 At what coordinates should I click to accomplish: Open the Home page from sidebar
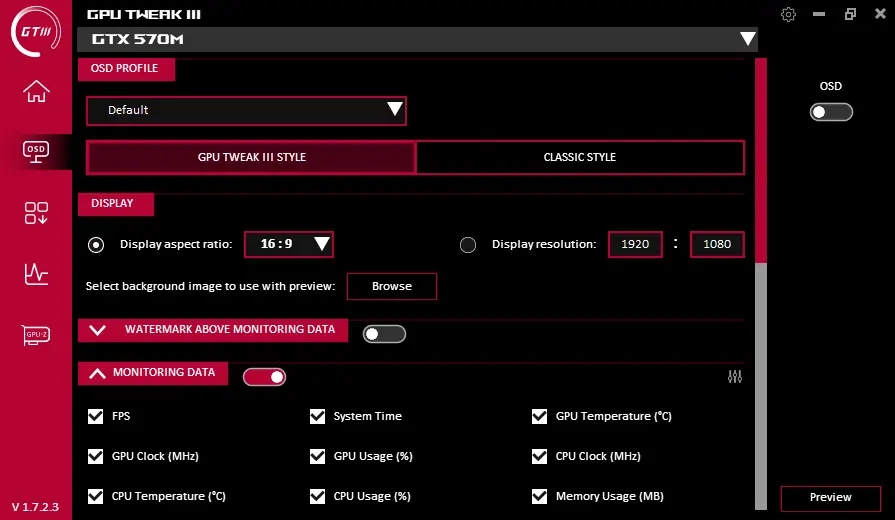[36, 91]
